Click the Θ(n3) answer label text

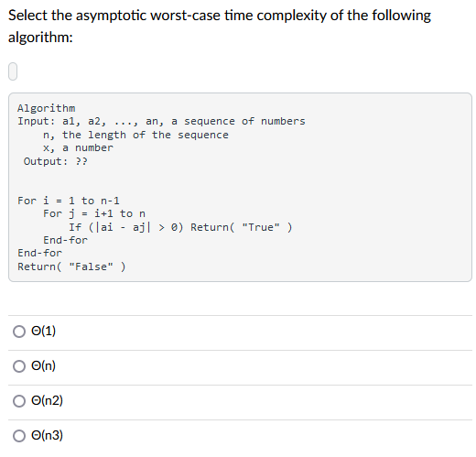(x=47, y=435)
